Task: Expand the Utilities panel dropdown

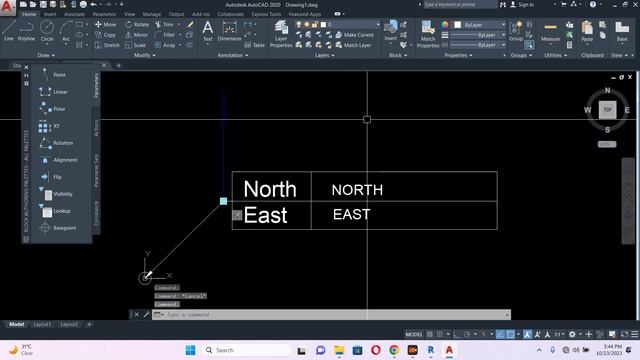Action: 556,55
